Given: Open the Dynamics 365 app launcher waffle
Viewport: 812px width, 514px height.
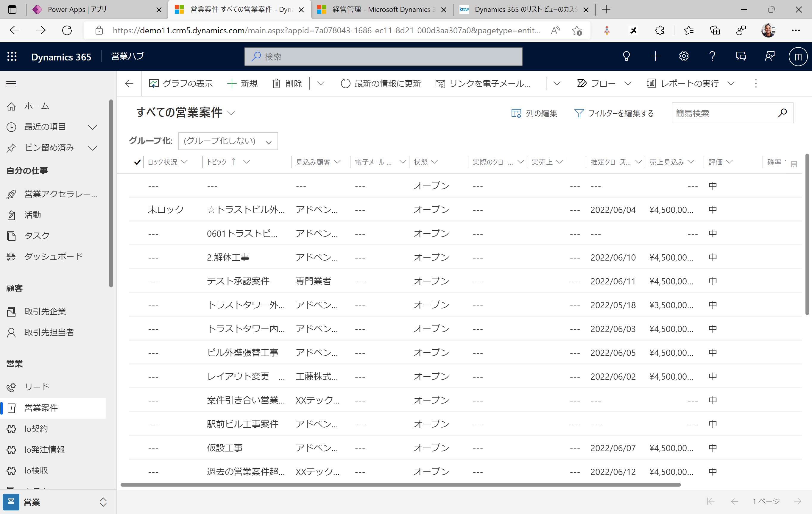Looking at the screenshot, I should (12, 56).
